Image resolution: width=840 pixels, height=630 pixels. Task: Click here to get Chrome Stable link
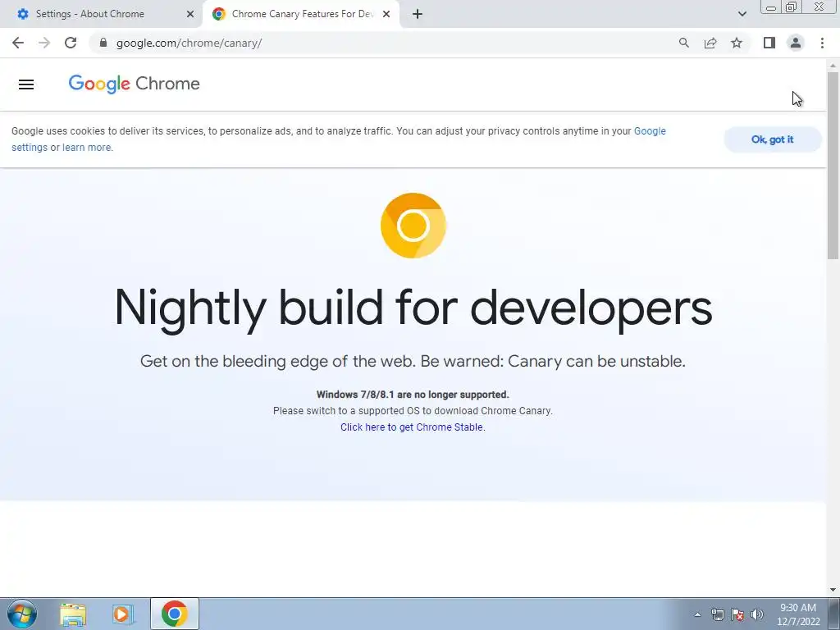coord(413,427)
